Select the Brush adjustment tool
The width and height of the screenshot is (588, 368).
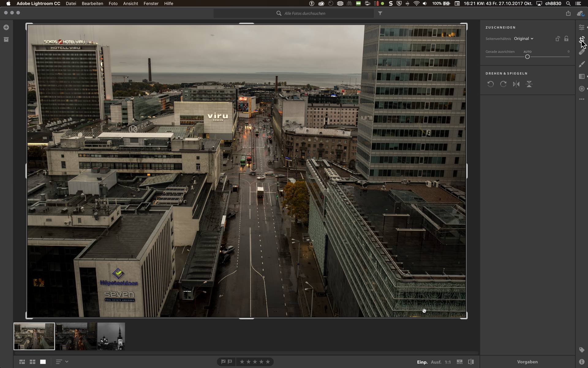pos(582,64)
